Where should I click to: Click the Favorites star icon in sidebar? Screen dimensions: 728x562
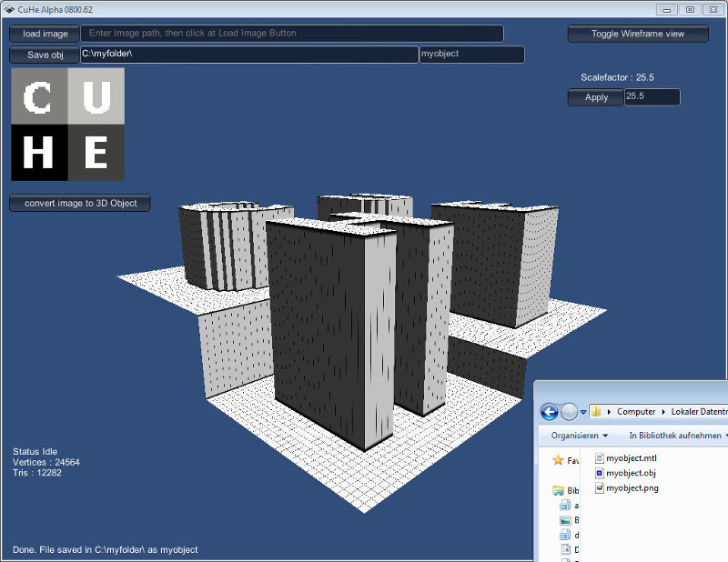click(558, 461)
